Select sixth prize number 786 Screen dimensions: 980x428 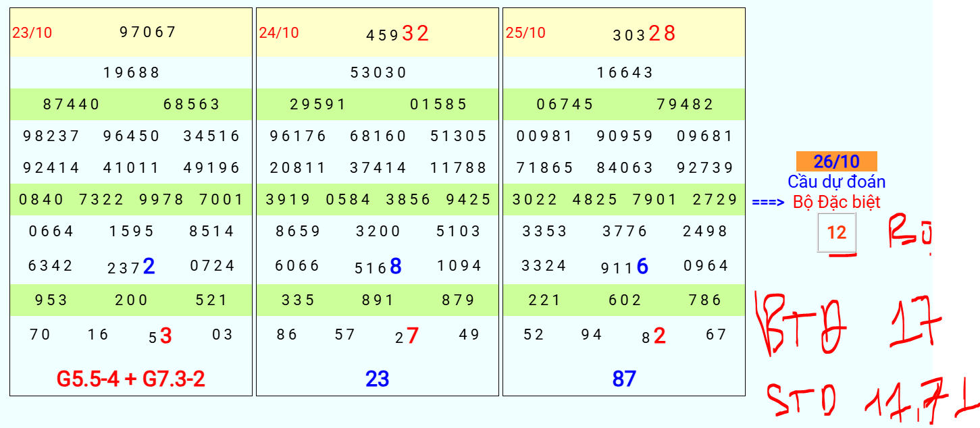tap(706, 300)
